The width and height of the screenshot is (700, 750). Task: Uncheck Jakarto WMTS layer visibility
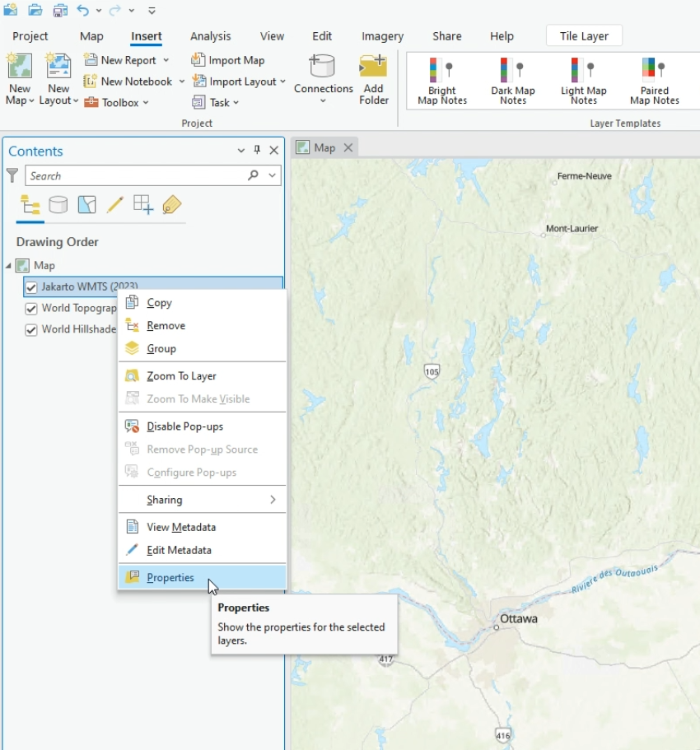point(31,287)
